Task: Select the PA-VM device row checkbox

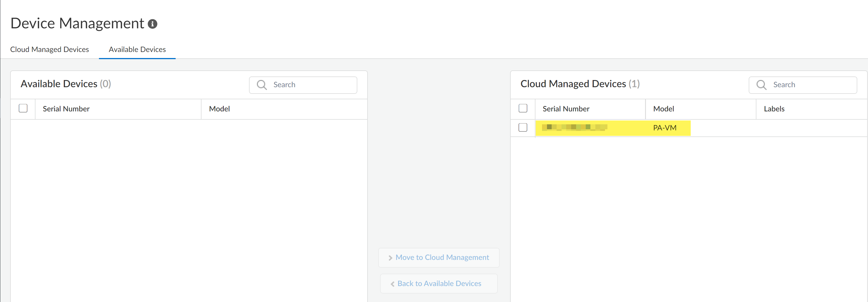Action: coord(523,128)
